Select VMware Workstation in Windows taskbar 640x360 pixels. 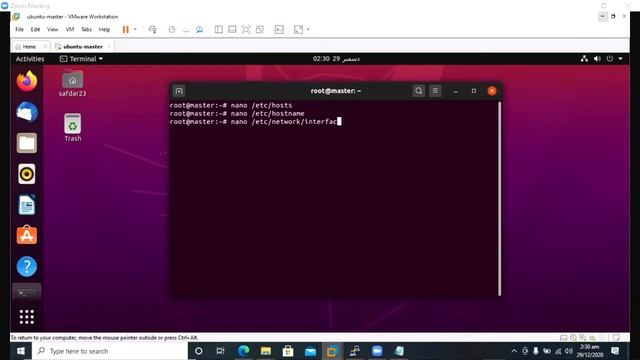[x=332, y=351]
